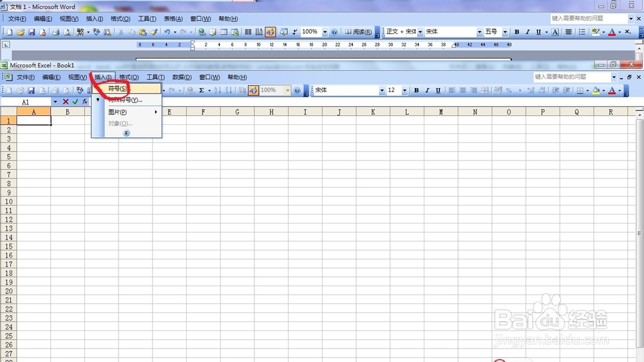Open Excel Name Box dropdown arrow
Image resolution: width=644 pixels, height=362 pixels.
(x=55, y=102)
